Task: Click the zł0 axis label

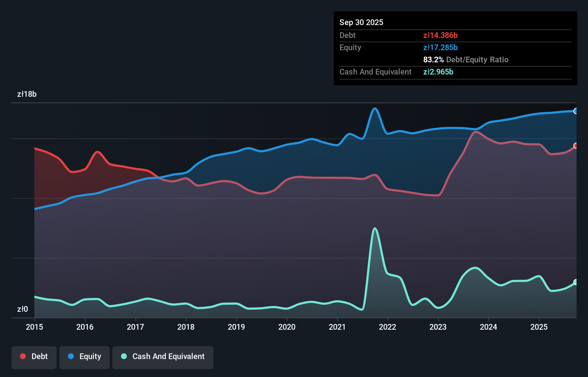Action: (23, 309)
